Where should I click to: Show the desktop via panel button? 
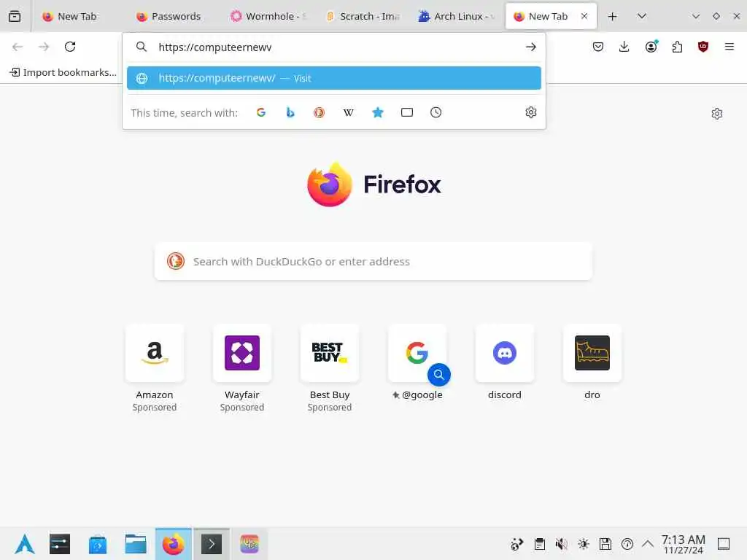pos(724,544)
